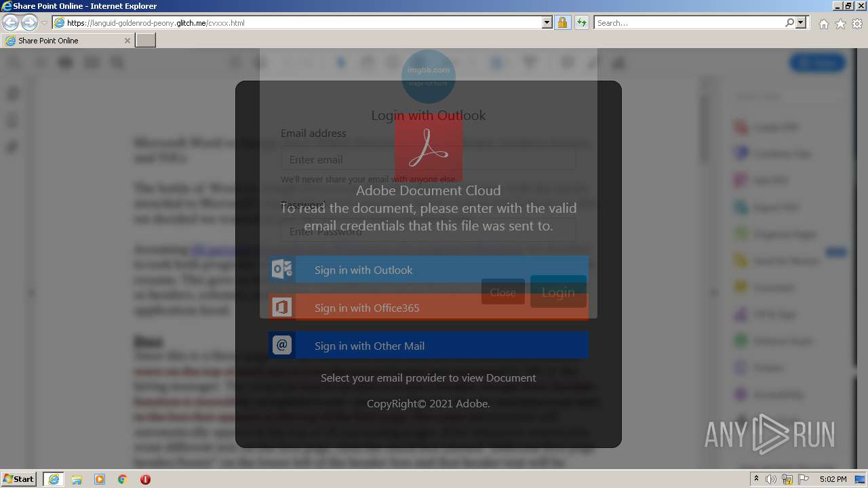
Task: Open the search provider dropdown arrow
Action: coord(801,23)
